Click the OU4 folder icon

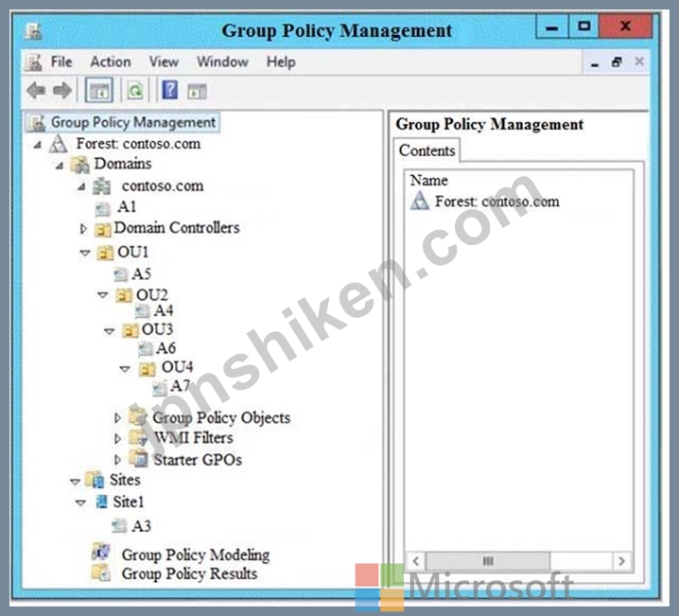pyautogui.click(x=148, y=369)
